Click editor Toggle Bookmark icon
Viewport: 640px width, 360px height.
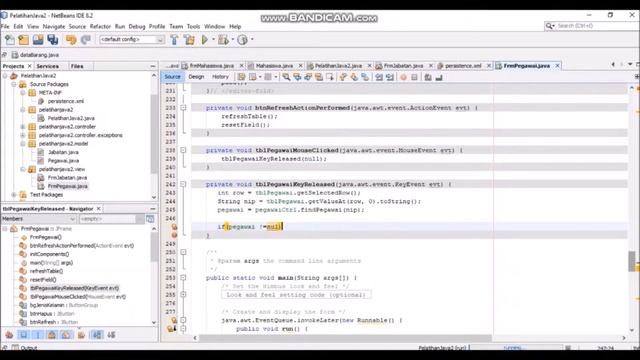364,77
